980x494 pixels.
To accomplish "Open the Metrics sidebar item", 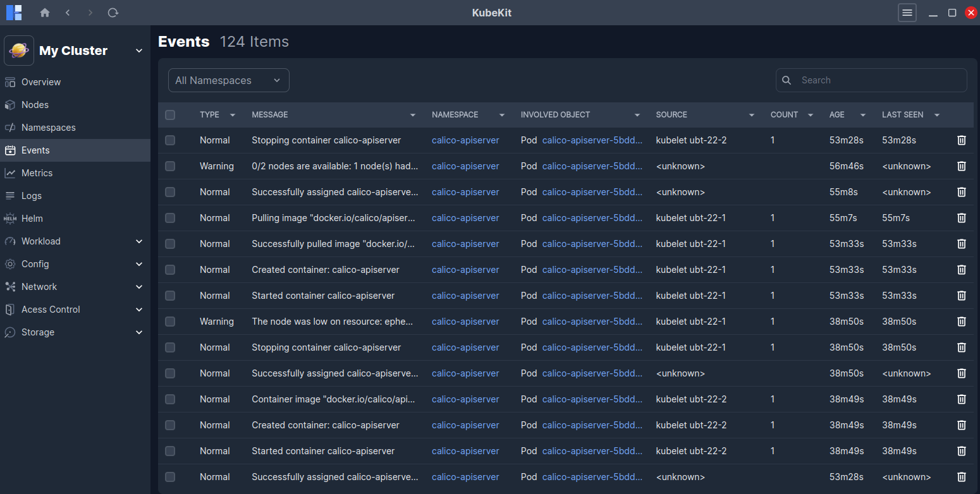I will pyautogui.click(x=37, y=173).
